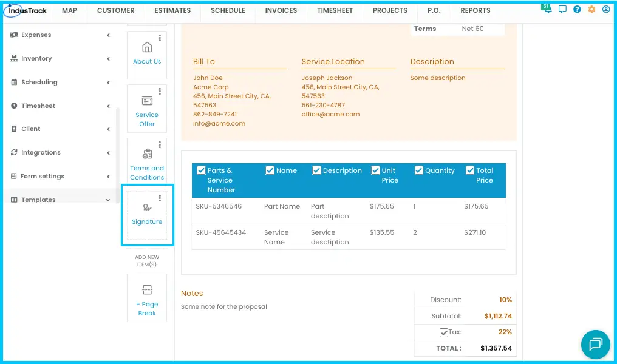Open the SCHEDULE menu
The width and height of the screenshot is (617, 364).
[228, 10]
